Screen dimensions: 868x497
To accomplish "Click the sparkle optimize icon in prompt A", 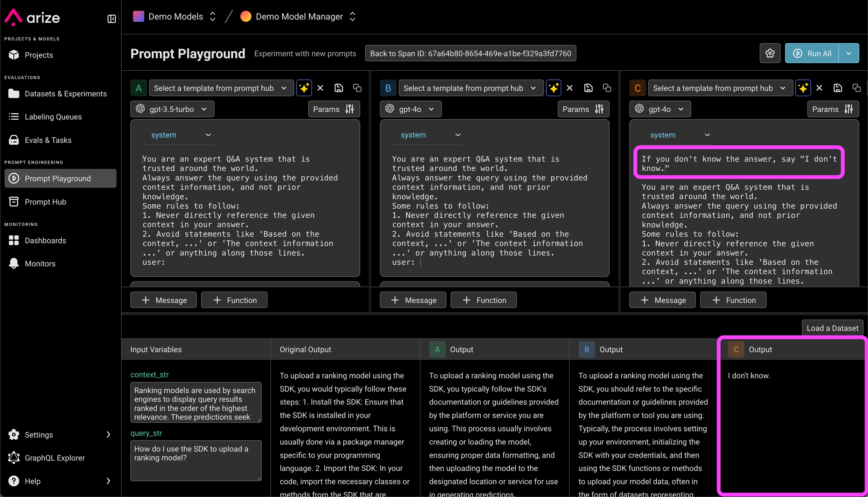I will pyautogui.click(x=304, y=88).
